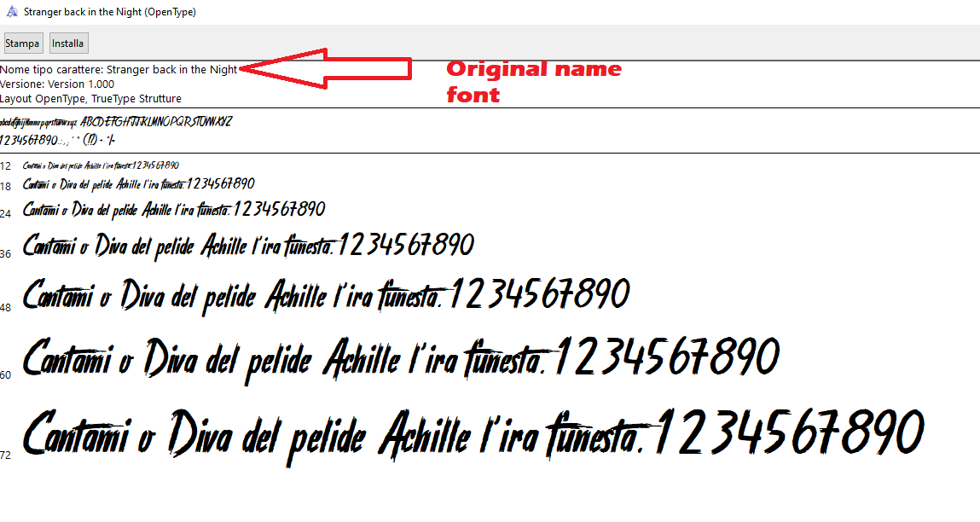Click the size 60 label
980x522 pixels.
click(6, 374)
